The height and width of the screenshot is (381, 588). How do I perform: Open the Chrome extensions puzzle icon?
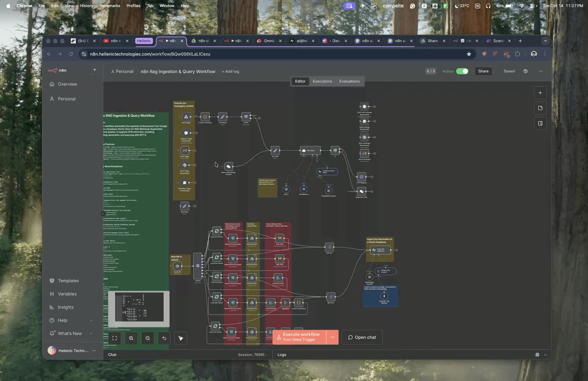click(x=517, y=54)
